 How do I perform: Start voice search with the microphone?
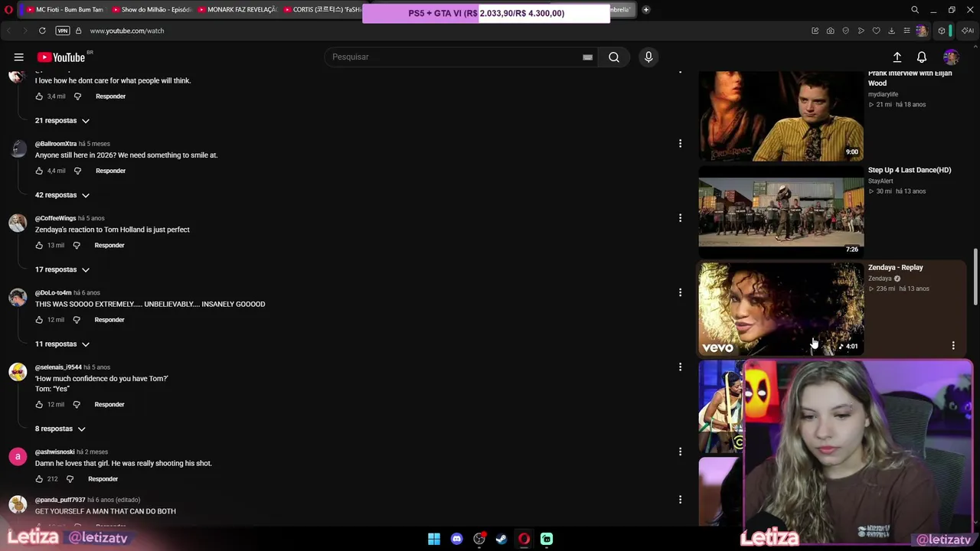pyautogui.click(x=648, y=57)
